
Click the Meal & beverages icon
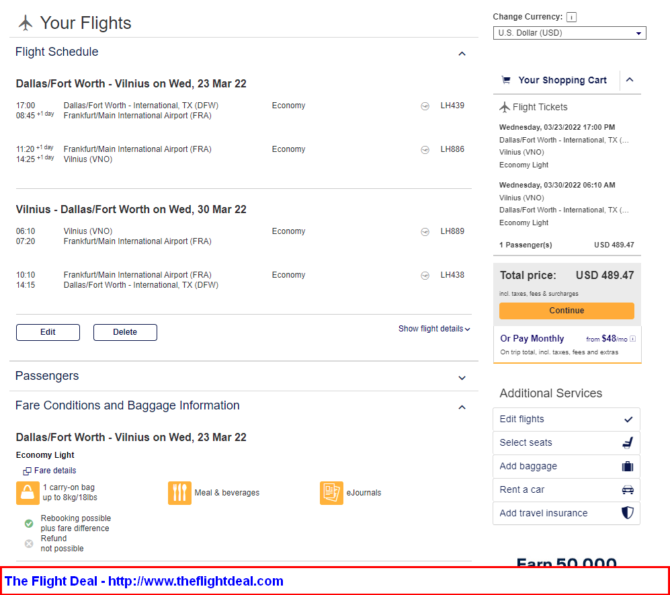[179, 493]
